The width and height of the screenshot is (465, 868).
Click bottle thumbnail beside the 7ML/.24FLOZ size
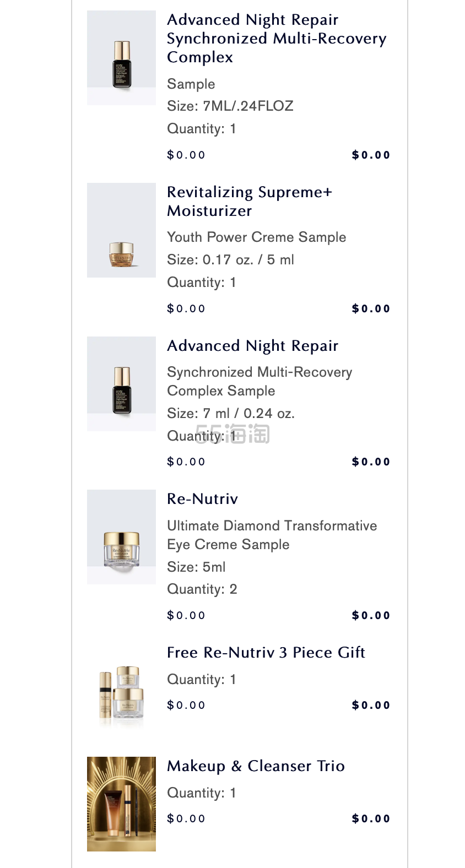(121, 58)
